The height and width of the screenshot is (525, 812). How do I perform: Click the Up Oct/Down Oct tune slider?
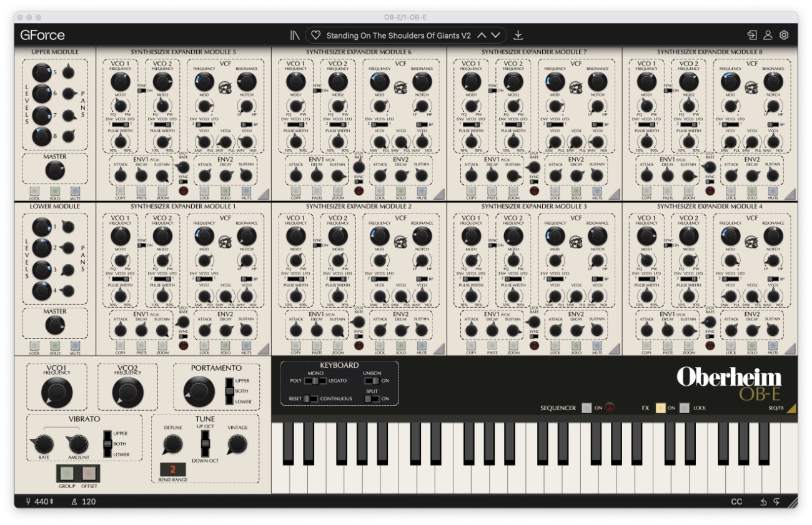(x=204, y=444)
